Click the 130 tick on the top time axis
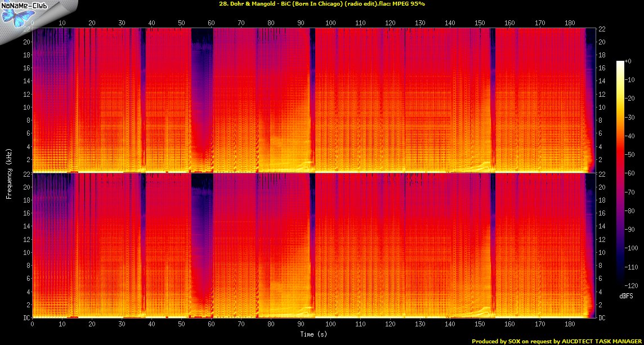This screenshot has width=644, height=345. (420, 23)
